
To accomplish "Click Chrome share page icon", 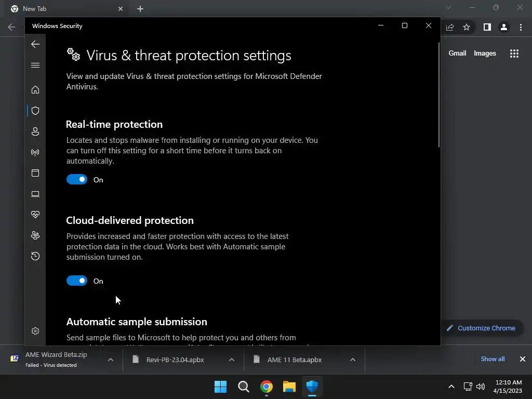I will (x=450, y=27).
